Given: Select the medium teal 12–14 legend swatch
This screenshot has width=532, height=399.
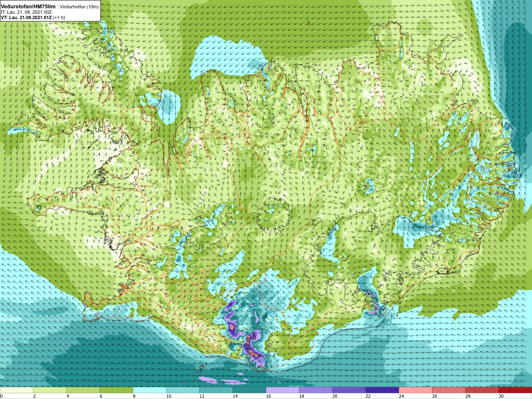Looking at the screenshot, I should coord(216,390).
